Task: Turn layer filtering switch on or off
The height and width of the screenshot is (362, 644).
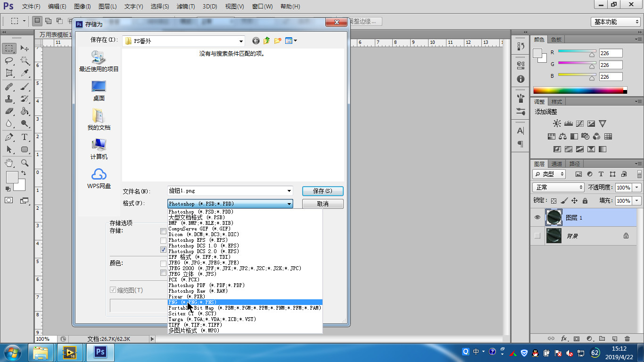Action: (x=639, y=174)
